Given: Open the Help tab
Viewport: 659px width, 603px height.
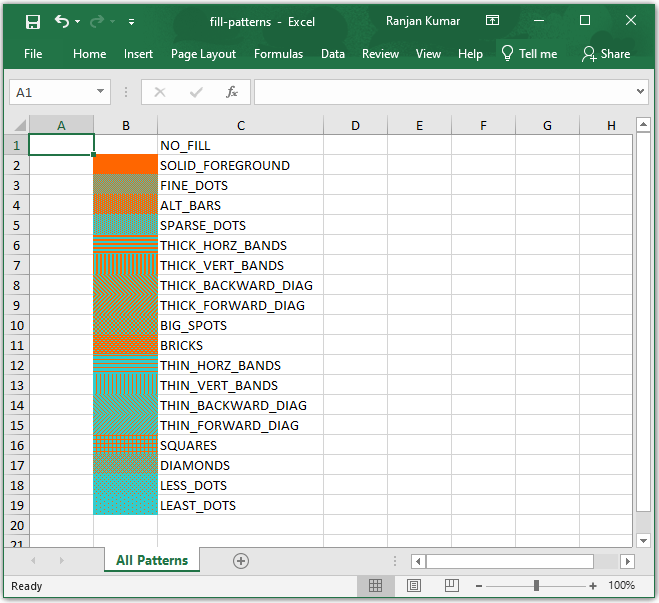Looking at the screenshot, I should [470, 54].
